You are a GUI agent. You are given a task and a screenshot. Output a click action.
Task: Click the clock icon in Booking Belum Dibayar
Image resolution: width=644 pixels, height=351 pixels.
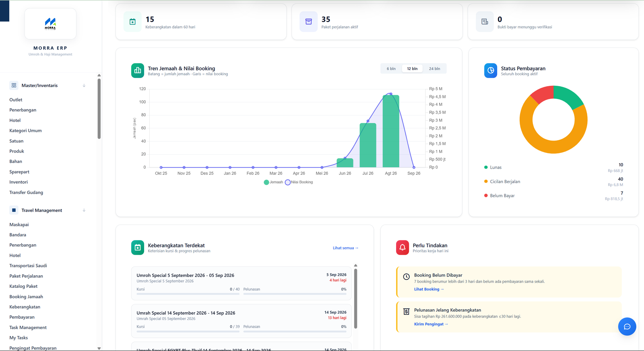click(407, 277)
